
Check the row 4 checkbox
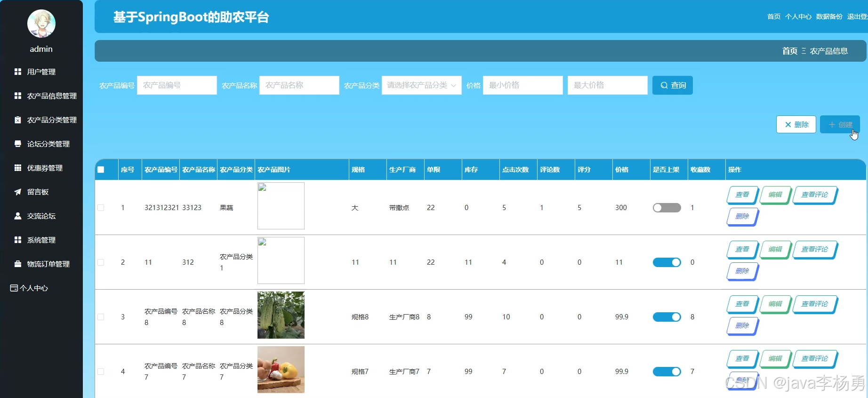(101, 372)
